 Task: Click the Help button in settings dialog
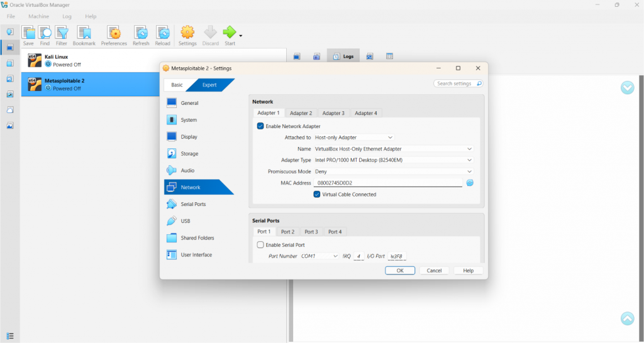point(468,270)
